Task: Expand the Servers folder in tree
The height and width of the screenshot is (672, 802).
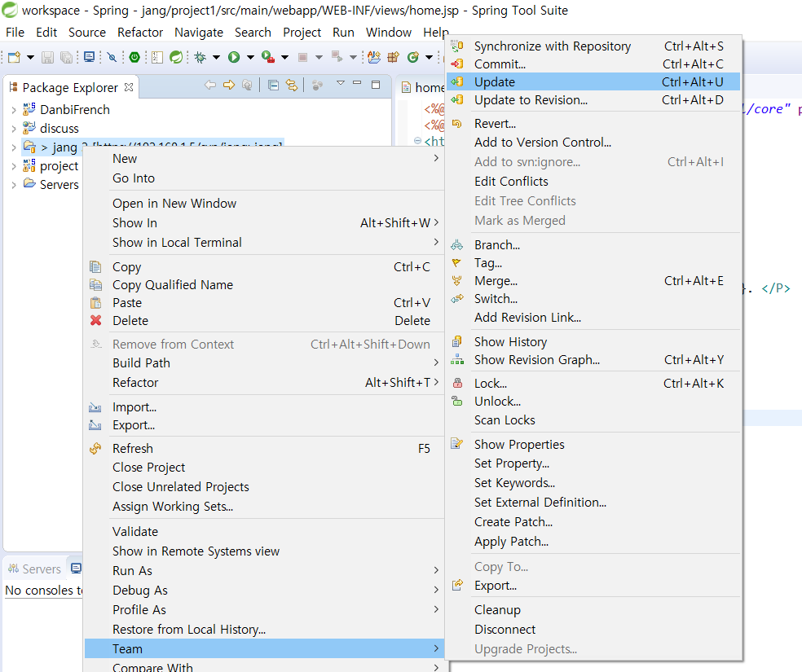Action: (14, 185)
